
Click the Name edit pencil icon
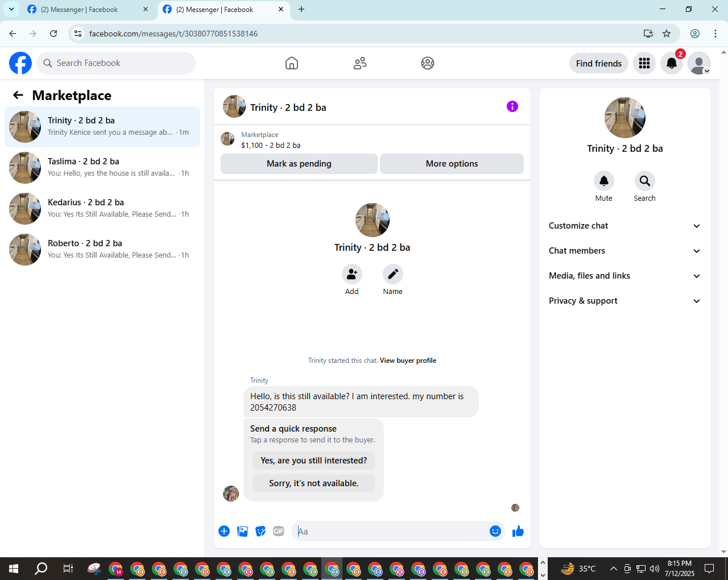(393, 274)
